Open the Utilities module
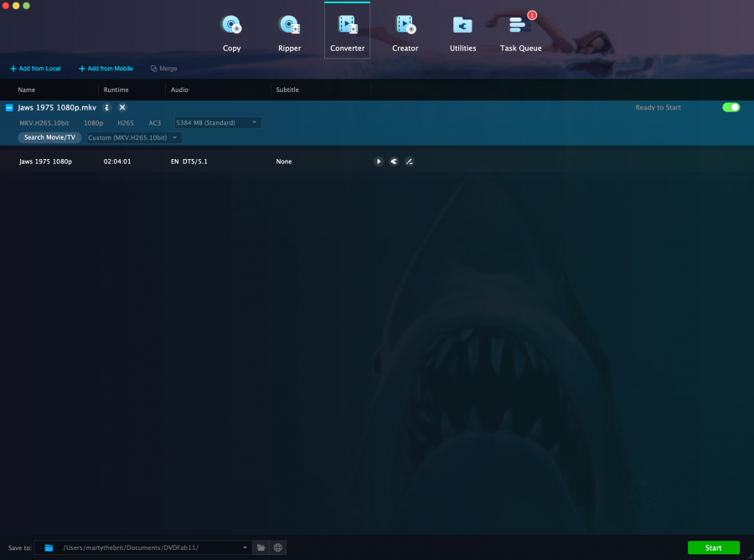Viewport: 754px width, 560px height. click(x=462, y=33)
